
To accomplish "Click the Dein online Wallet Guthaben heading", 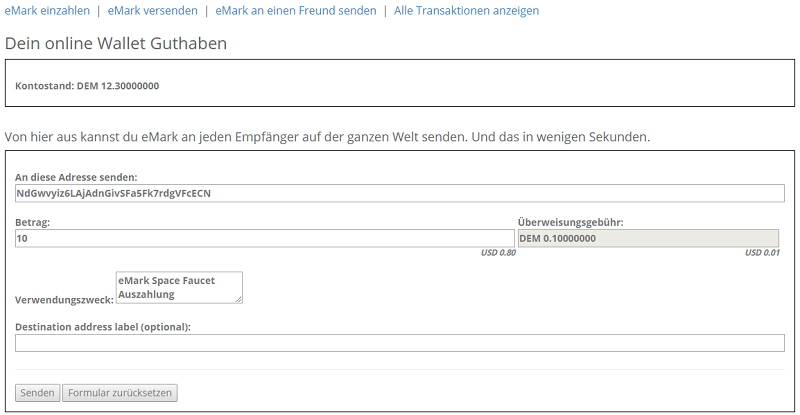I will click(116, 43).
